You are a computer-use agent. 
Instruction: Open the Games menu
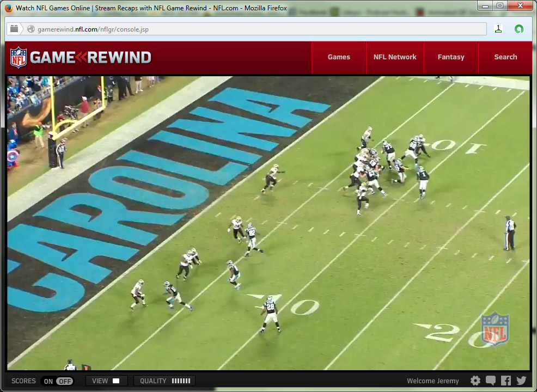pyautogui.click(x=339, y=57)
